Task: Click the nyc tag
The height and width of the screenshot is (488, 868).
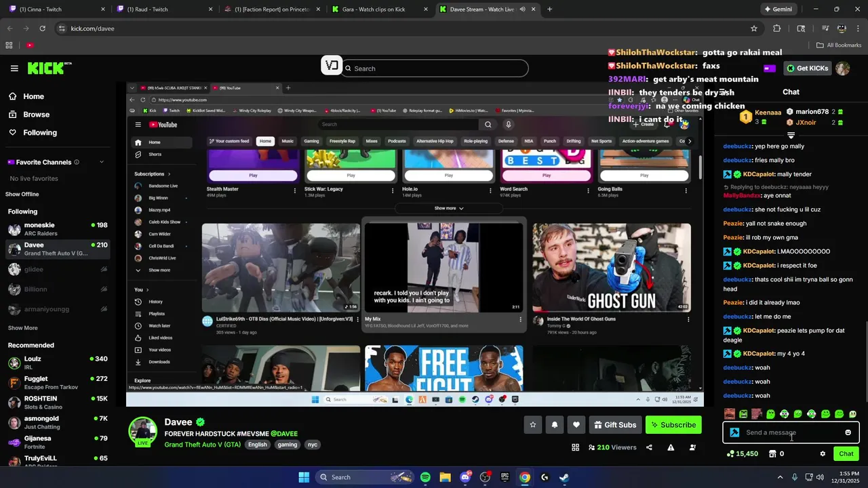Action: [313, 445]
